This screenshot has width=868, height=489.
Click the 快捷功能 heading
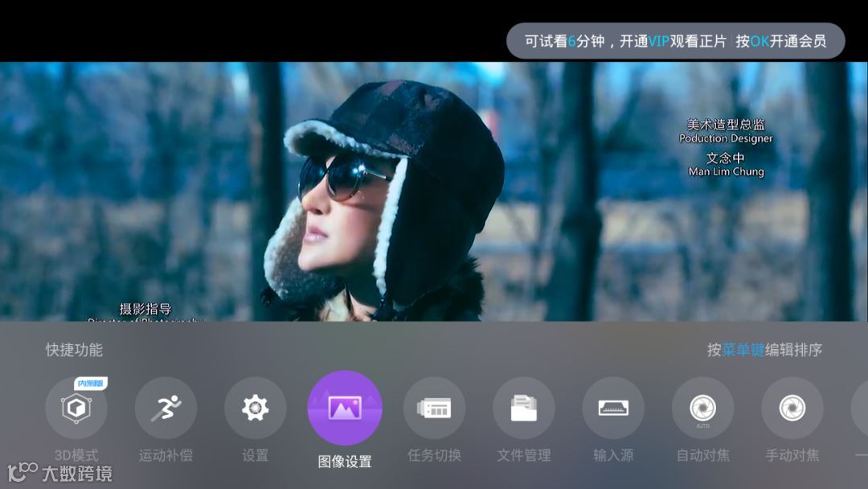[74, 350]
